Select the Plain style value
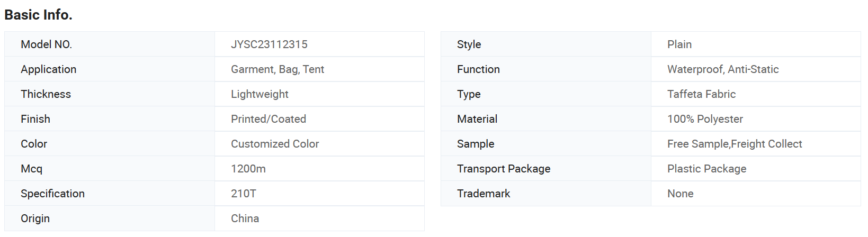 [679, 44]
